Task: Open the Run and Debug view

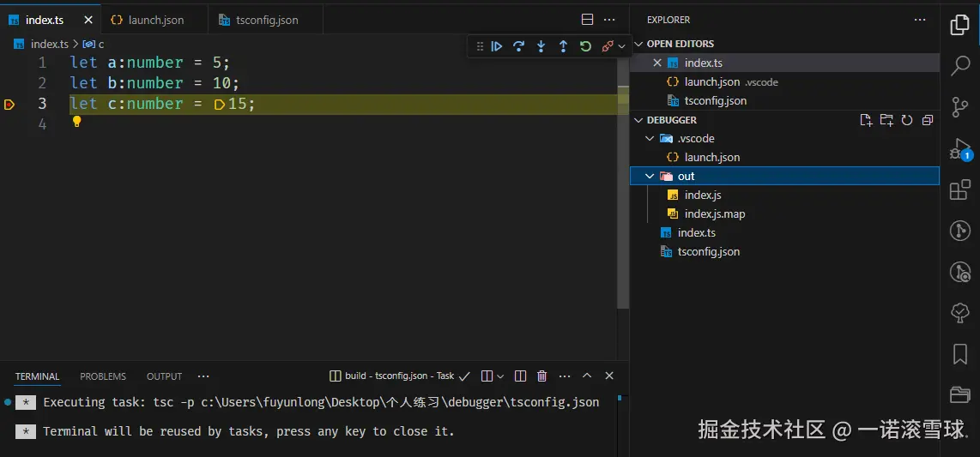Action: coord(960,148)
